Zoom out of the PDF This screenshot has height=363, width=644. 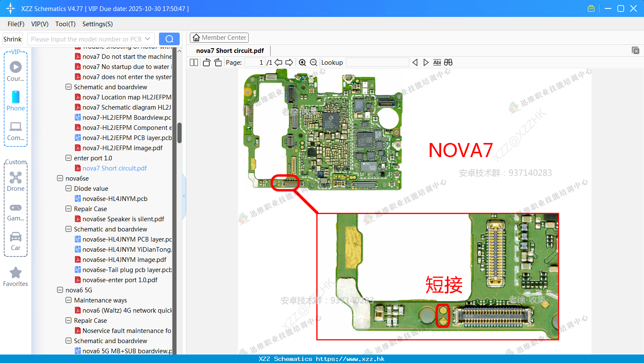click(x=313, y=62)
